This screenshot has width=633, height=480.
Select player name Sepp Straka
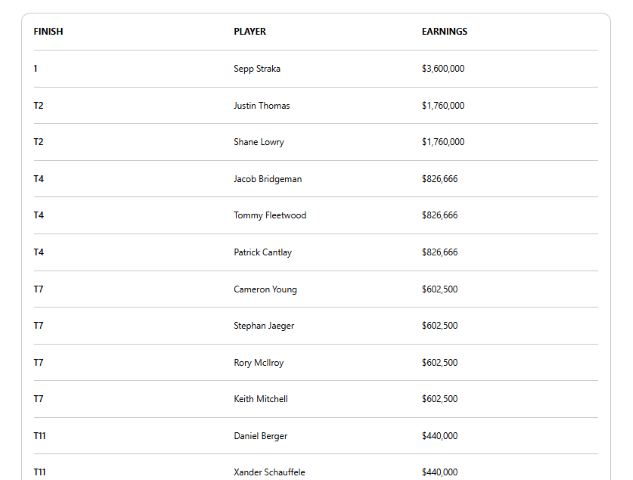coord(257,69)
